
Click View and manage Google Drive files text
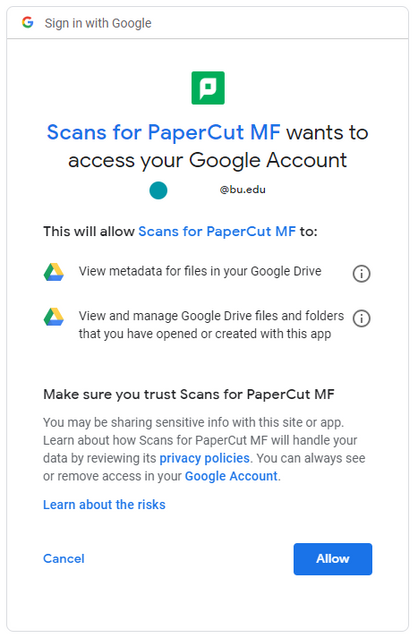pyautogui.click(x=211, y=324)
